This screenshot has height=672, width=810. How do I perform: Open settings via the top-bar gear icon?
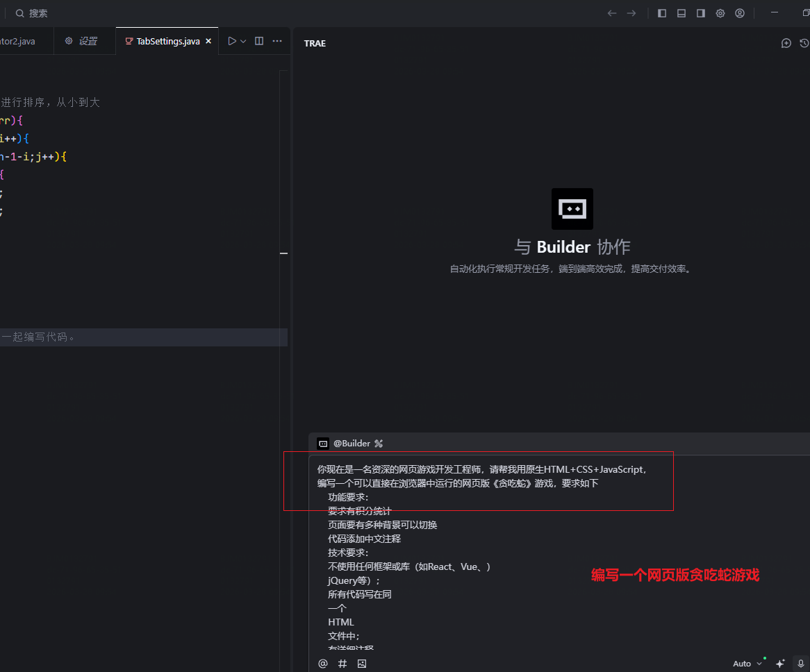(720, 13)
